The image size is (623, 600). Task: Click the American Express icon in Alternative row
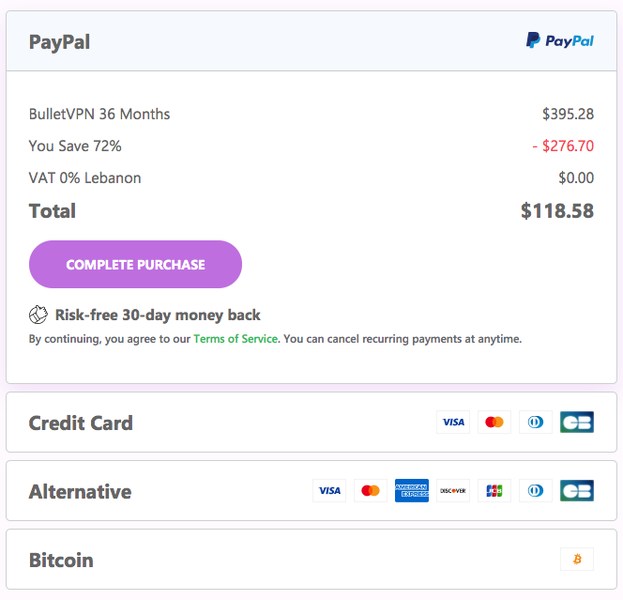(412, 491)
